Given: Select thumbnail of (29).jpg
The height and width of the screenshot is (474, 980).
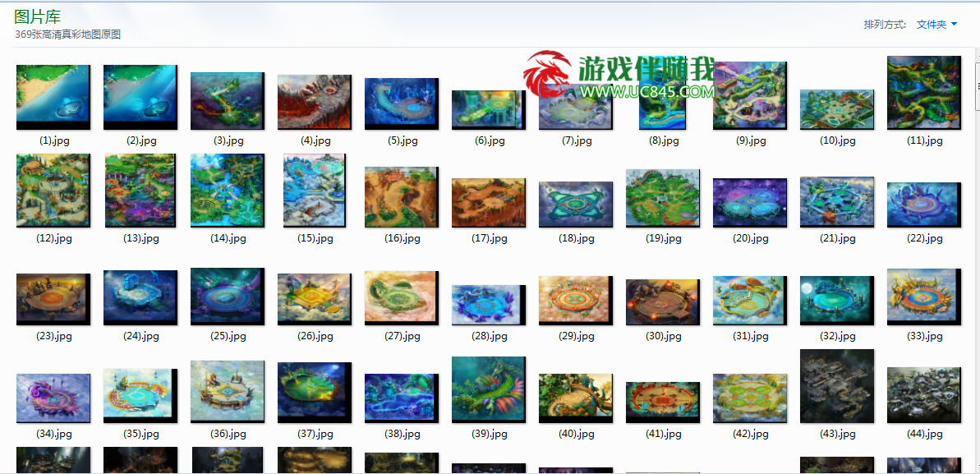Looking at the screenshot, I should pos(576,301).
